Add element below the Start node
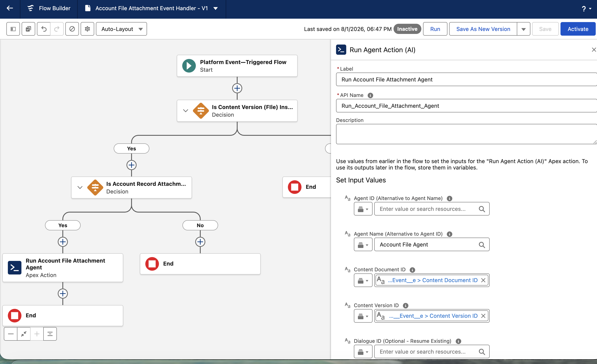The width and height of the screenshot is (597, 364). tap(237, 88)
